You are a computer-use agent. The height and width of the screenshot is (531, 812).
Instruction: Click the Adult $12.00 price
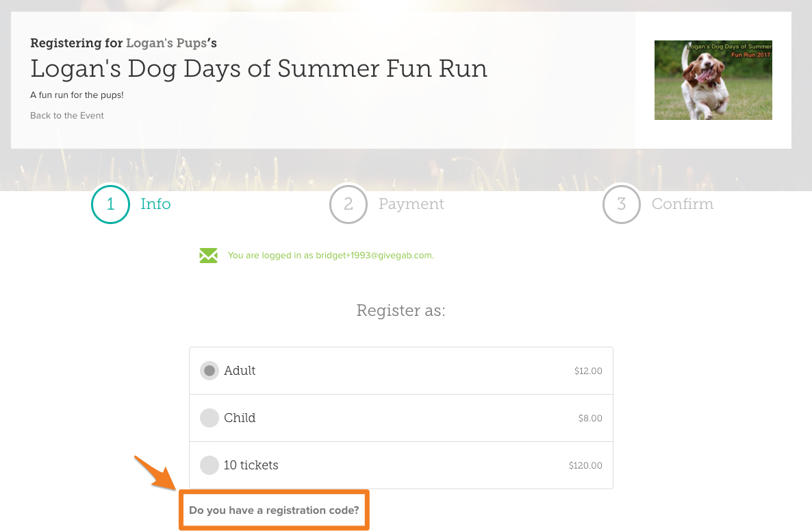(x=588, y=371)
